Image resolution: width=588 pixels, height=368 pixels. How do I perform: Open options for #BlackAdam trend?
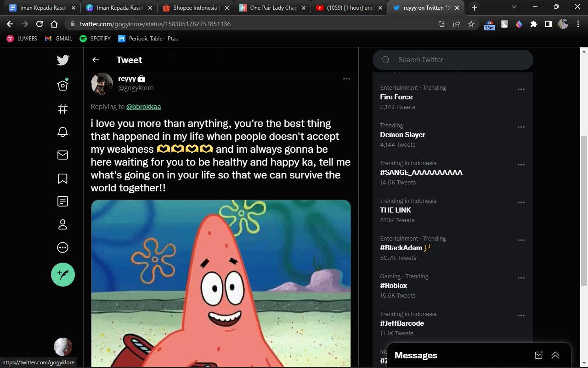click(x=521, y=240)
